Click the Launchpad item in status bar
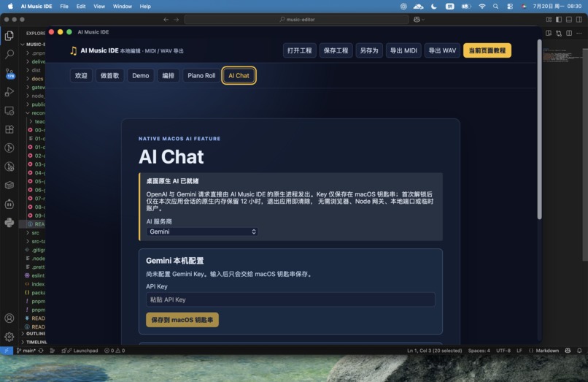 click(80, 351)
